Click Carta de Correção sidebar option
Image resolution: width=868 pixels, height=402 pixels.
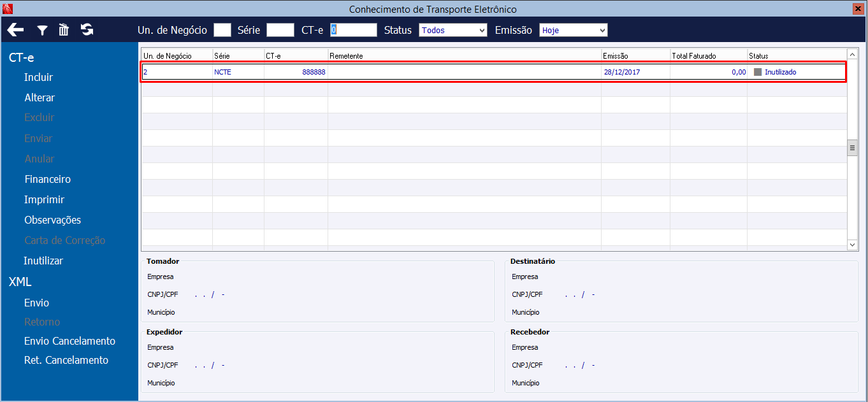(64, 240)
